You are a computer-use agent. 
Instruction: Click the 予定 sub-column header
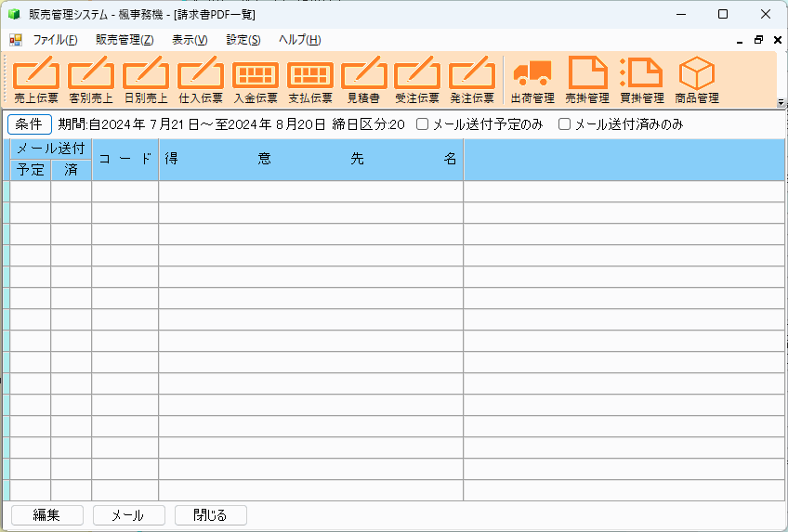click(x=31, y=170)
